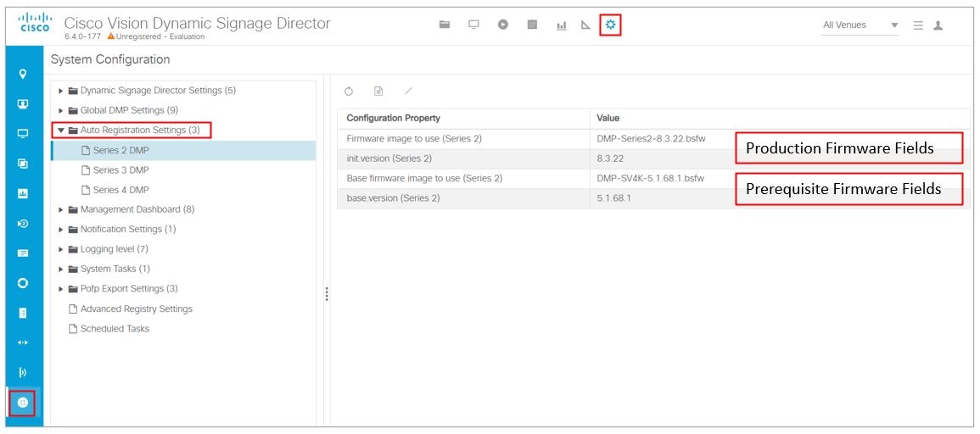Click the monitor icon in top toolbar
Viewport: 980px width, 434px height.
[x=473, y=25]
